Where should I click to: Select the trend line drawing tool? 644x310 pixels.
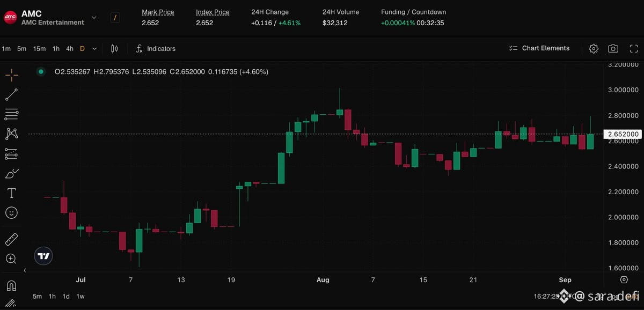[x=11, y=95]
